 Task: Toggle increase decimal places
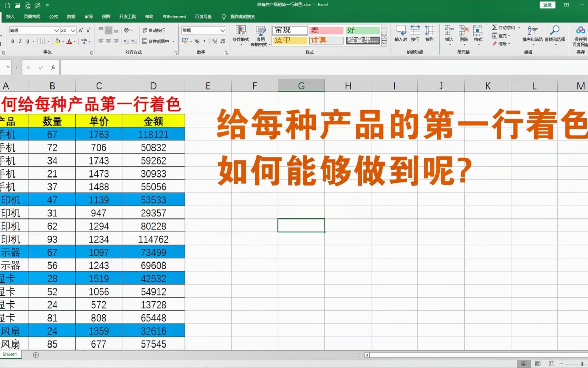tap(214, 41)
